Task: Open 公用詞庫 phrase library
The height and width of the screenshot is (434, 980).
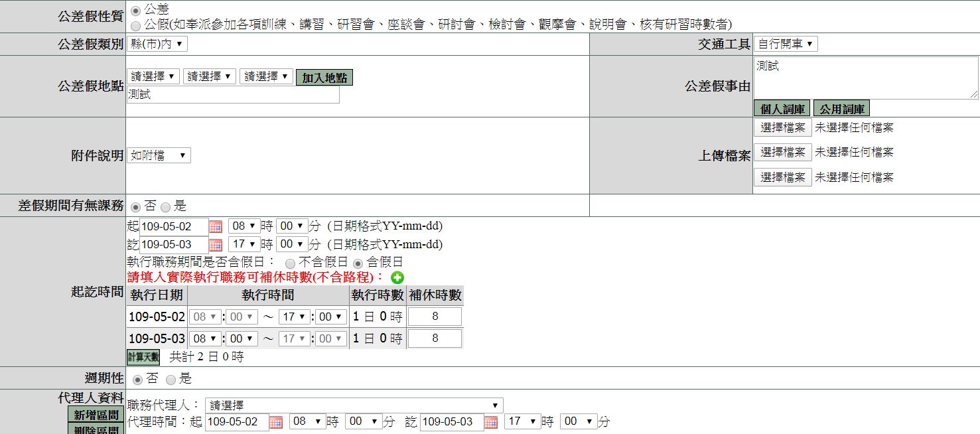Action: pyautogui.click(x=841, y=109)
